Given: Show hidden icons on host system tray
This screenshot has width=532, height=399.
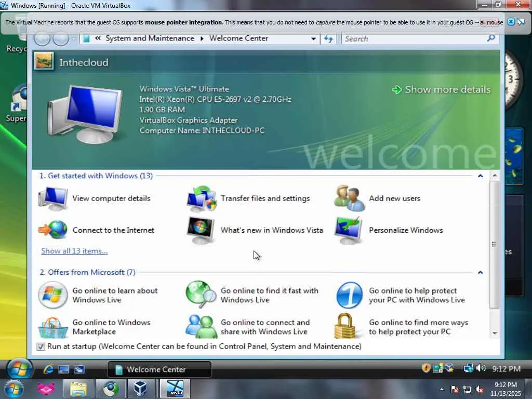Looking at the screenshot, I should pos(442,389).
